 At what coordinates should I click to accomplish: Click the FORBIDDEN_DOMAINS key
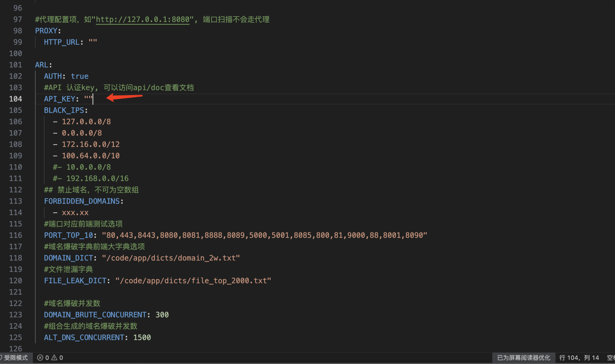click(82, 201)
